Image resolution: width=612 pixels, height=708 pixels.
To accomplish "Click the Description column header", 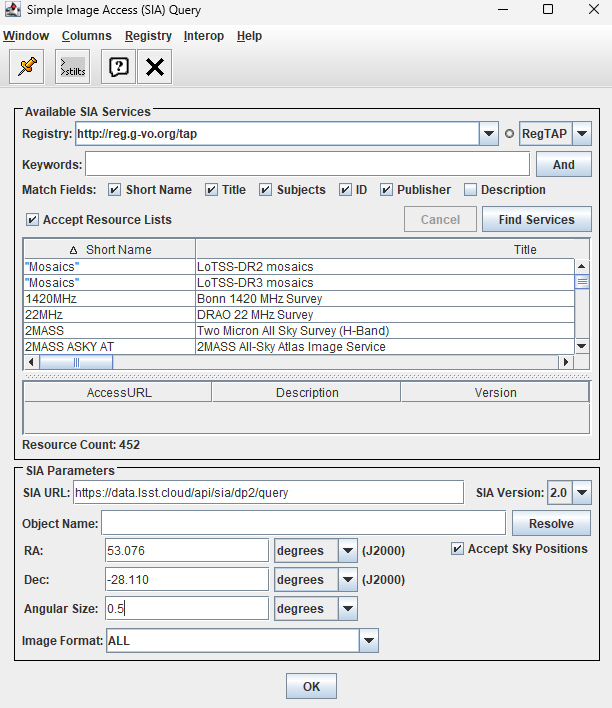I will click(x=307, y=392).
